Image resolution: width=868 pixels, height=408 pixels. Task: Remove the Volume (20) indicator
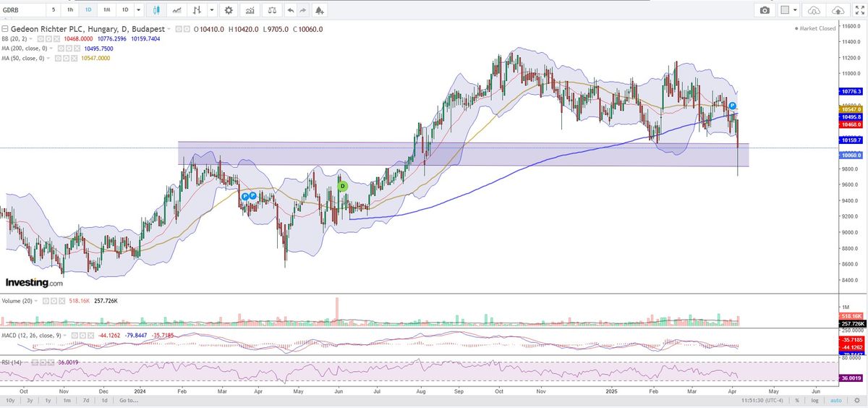coord(61,301)
